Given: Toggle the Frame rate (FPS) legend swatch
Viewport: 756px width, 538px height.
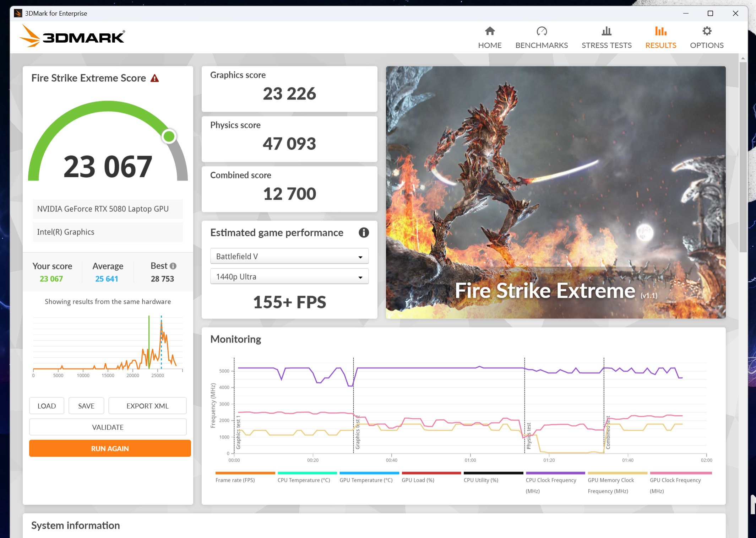Looking at the screenshot, I should (x=245, y=473).
